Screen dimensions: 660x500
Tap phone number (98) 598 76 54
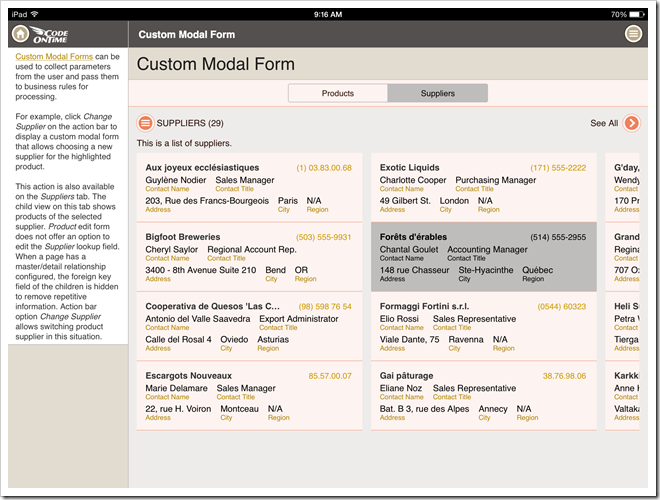pyautogui.click(x=325, y=306)
